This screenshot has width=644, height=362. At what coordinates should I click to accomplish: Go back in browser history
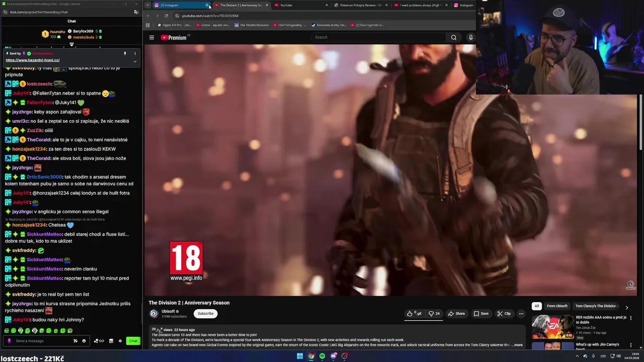tap(148, 16)
